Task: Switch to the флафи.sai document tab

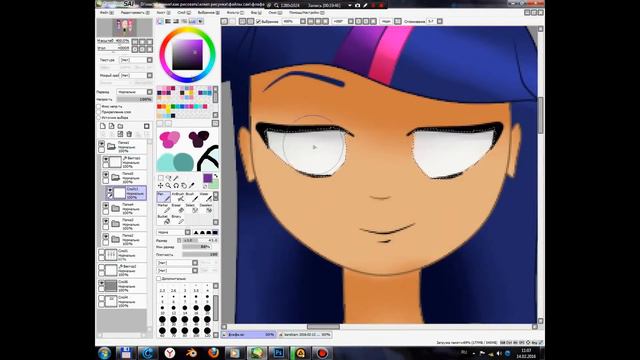Action: [249, 335]
